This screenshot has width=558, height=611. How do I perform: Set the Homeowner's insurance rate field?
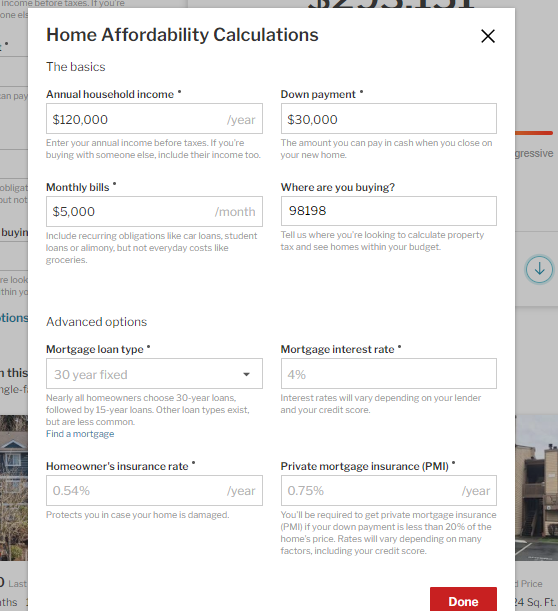point(154,491)
